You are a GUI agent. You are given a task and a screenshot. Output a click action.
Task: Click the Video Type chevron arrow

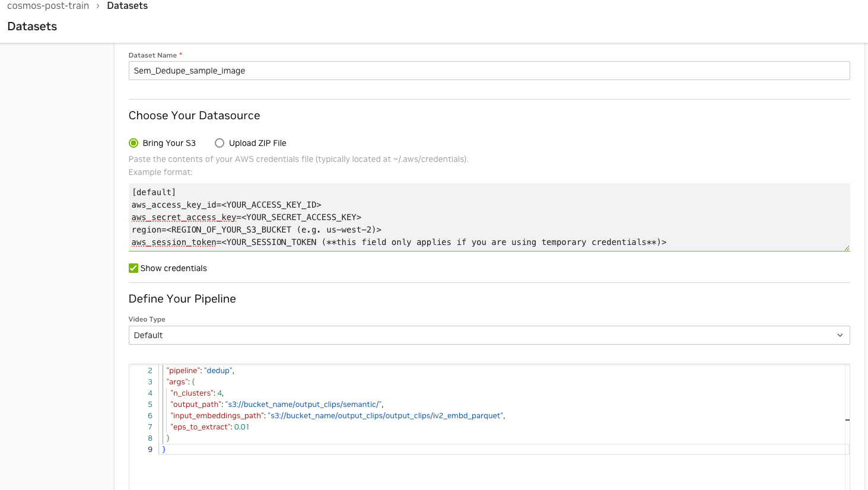pyautogui.click(x=840, y=335)
